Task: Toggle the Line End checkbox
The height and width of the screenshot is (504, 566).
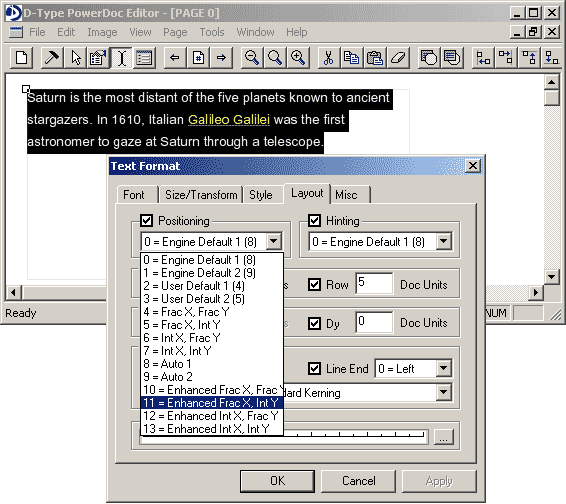Action: 314,369
